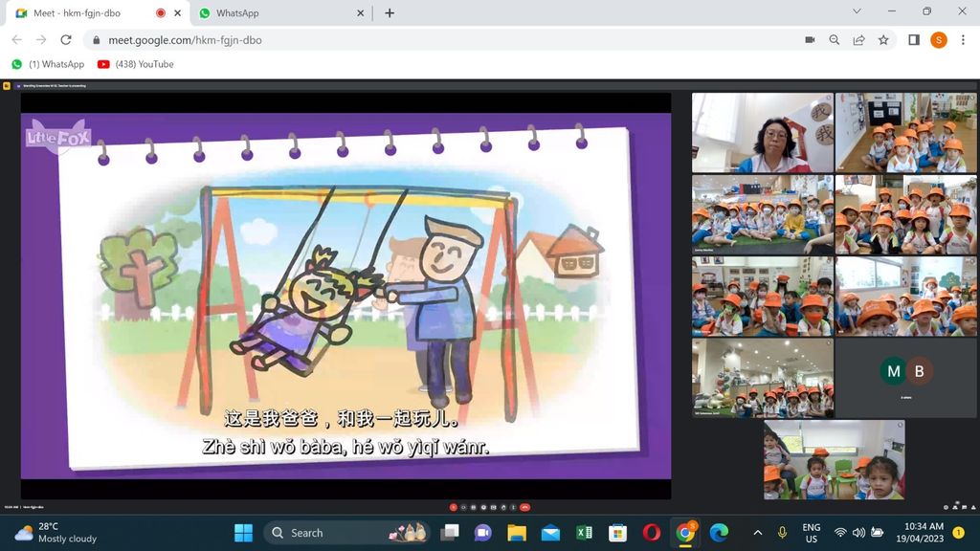The image size is (980, 551).
Task: Open notification badge icon in taskbar
Action: click(959, 533)
